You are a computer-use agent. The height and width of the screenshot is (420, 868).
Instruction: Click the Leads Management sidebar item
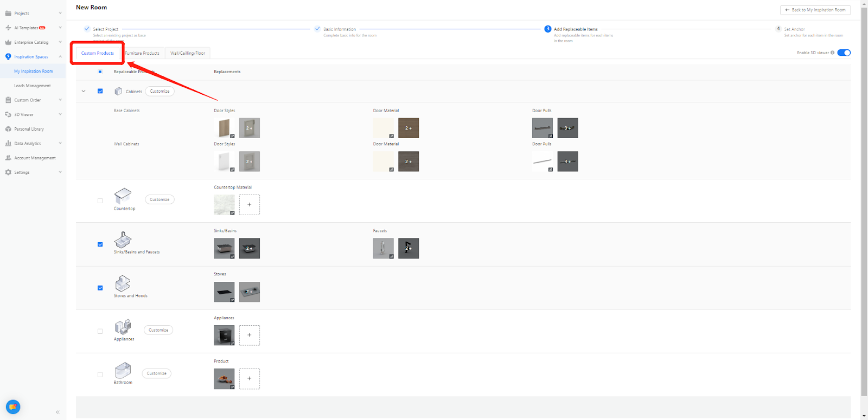coord(33,86)
